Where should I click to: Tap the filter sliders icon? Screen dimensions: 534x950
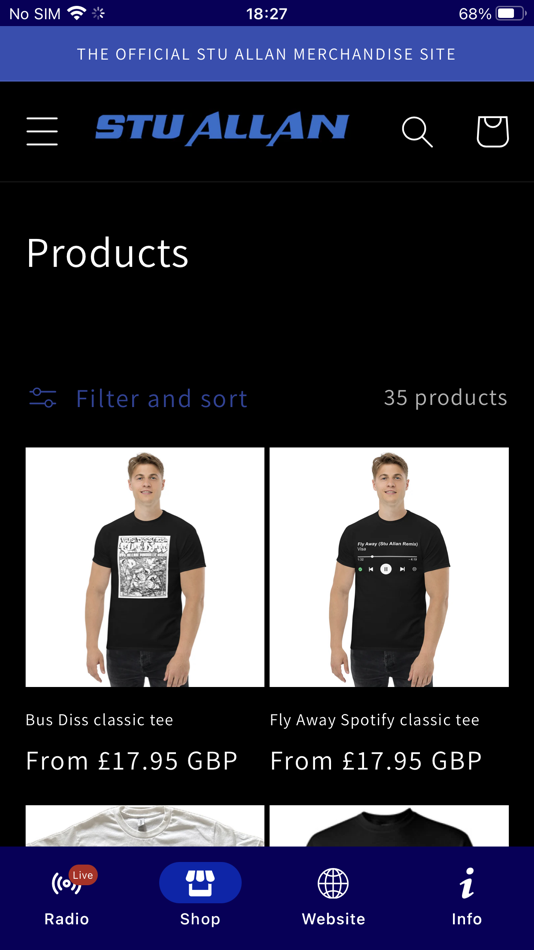tap(43, 398)
